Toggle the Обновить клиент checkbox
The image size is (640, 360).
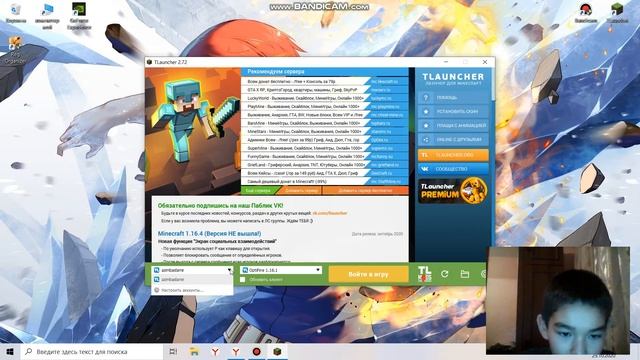(242, 280)
